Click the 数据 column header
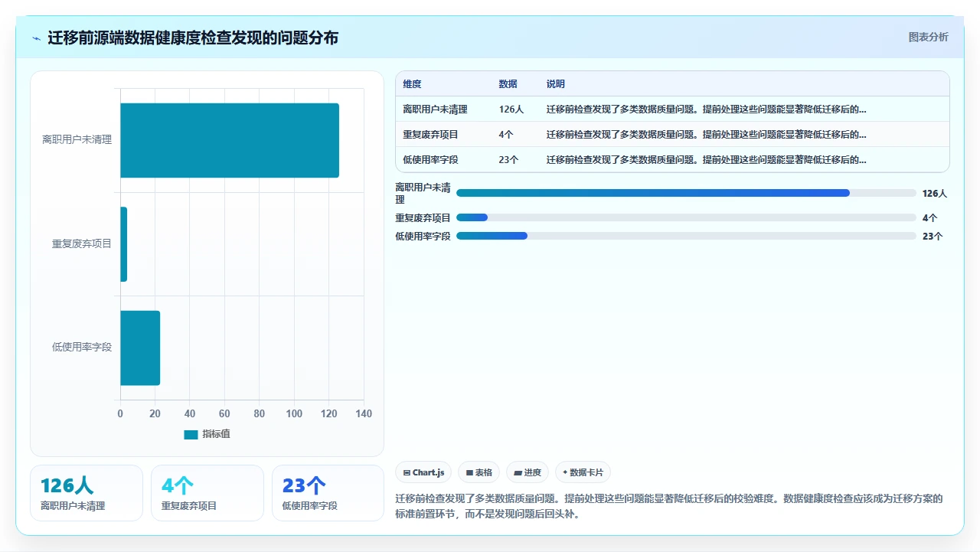 [508, 84]
